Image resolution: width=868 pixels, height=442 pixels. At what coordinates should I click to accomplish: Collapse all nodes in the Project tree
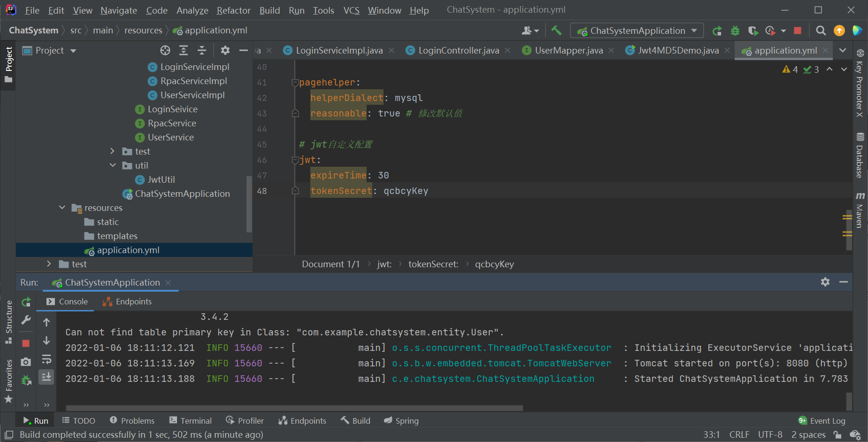pos(202,50)
